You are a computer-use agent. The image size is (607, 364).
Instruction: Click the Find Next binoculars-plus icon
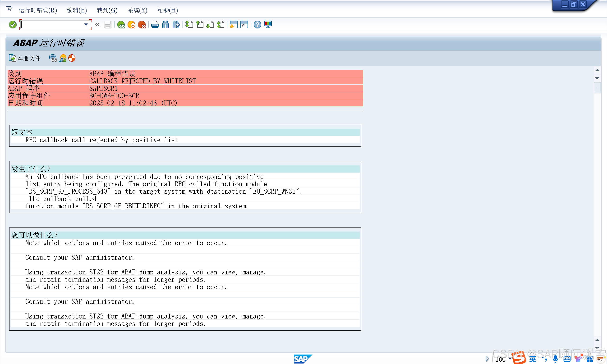(176, 25)
